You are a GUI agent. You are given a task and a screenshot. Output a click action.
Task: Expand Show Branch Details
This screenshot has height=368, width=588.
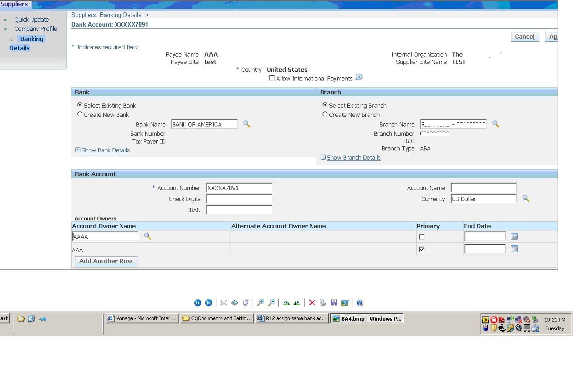click(x=353, y=157)
